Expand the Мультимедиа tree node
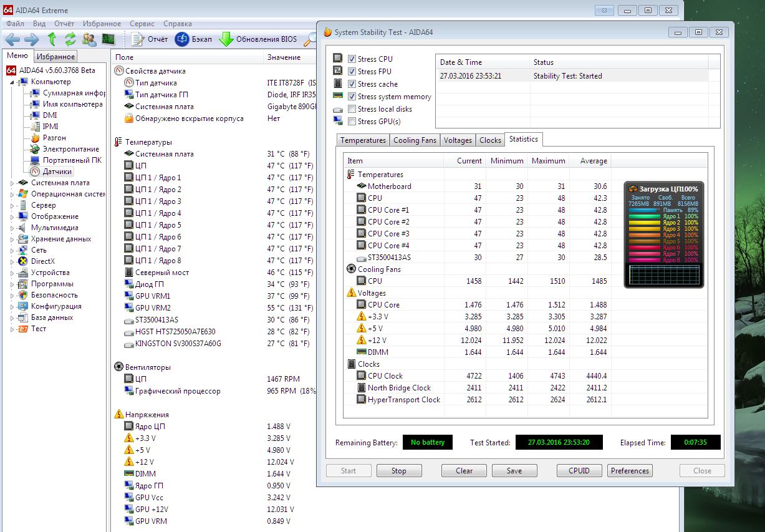This screenshot has height=532, width=765. pos(13,228)
